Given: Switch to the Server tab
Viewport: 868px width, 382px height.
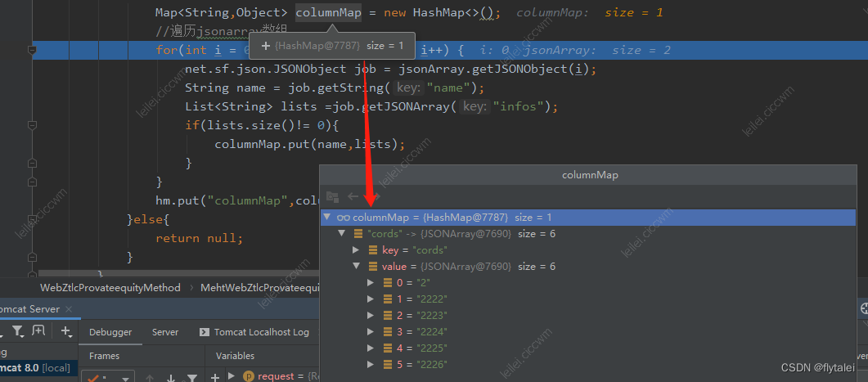Looking at the screenshot, I should [165, 332].
